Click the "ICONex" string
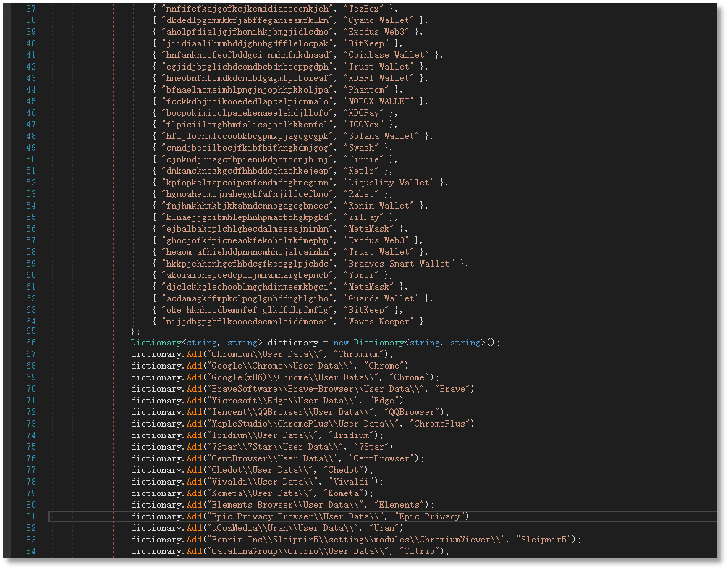 pyautogui.click(x=364, y=125)
